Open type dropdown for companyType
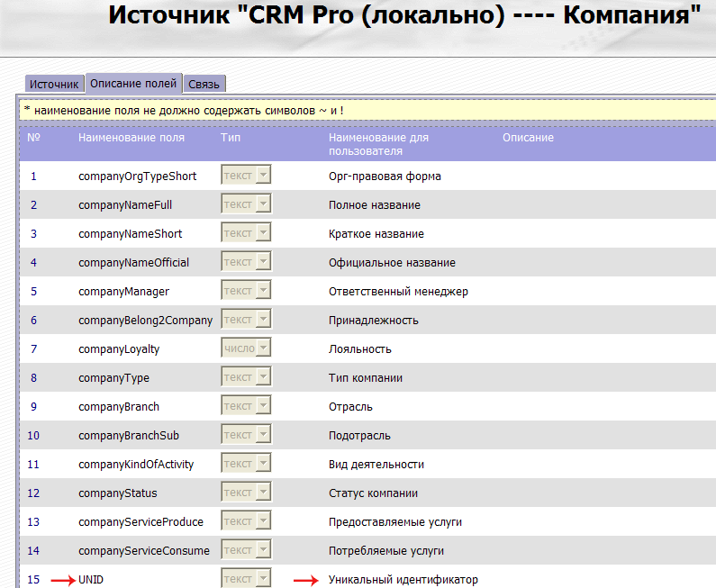716x588 pixels. click(246, 376)
